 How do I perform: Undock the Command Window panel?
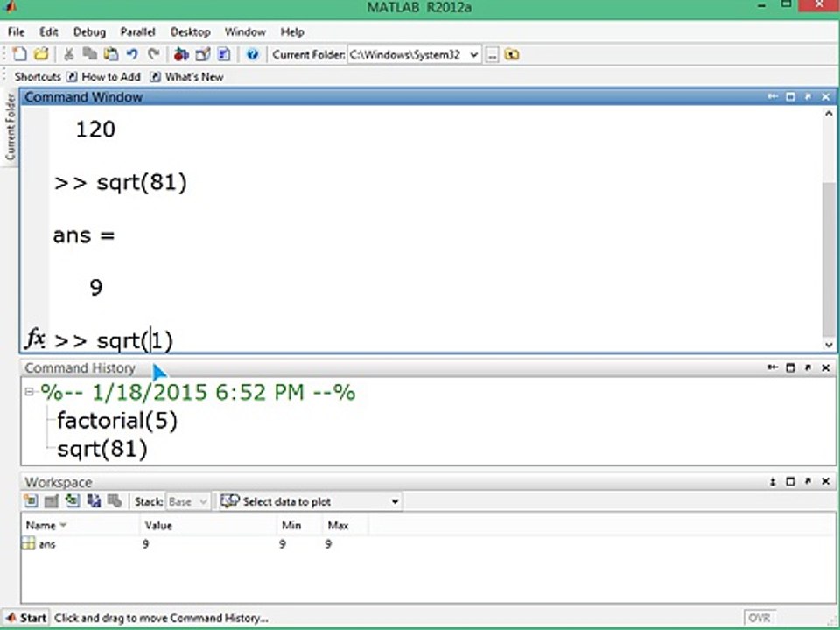coord(808,96)
